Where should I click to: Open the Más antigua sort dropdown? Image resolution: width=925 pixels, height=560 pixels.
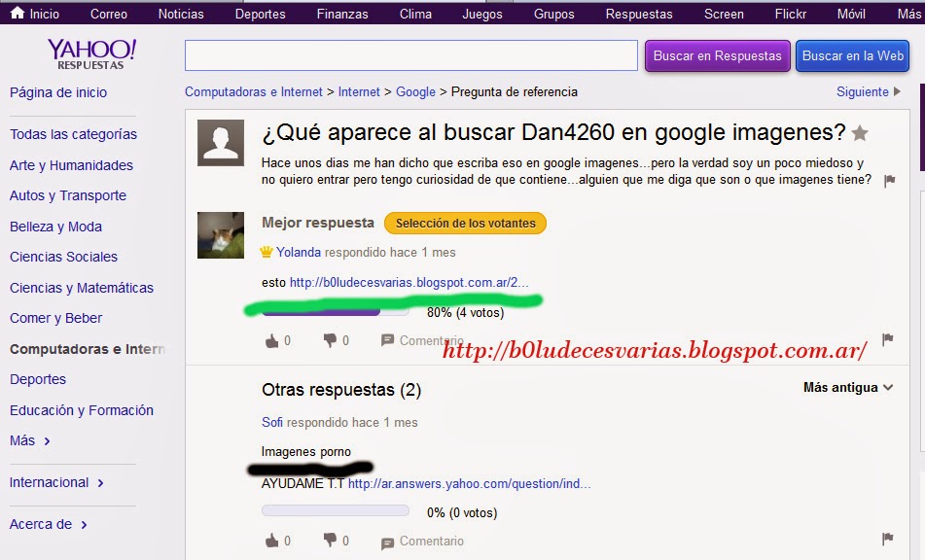848,387
